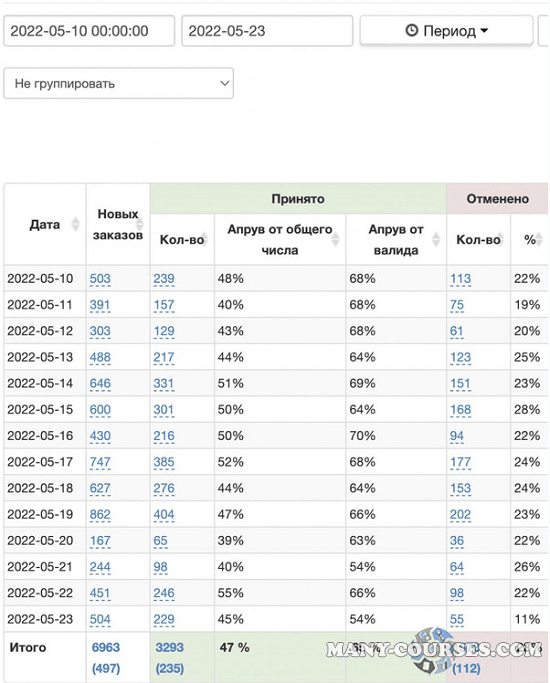Click the Отменено group header
This screenshot has height=683, width=550.
point(497,199)
